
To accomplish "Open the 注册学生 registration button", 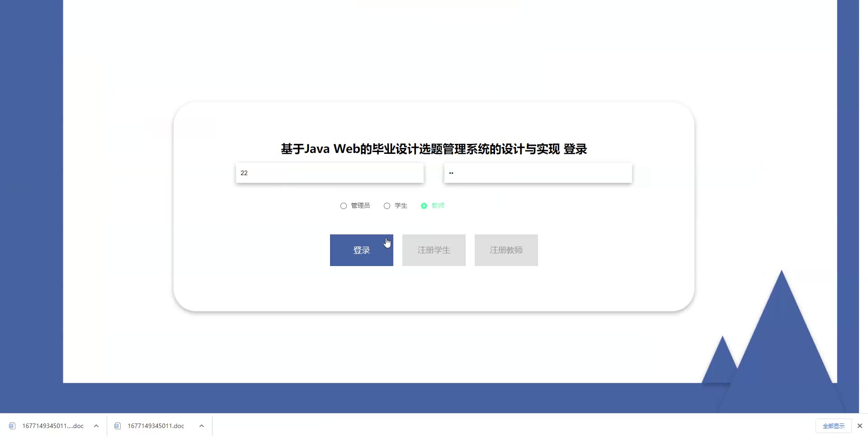I will pos(434,250).
